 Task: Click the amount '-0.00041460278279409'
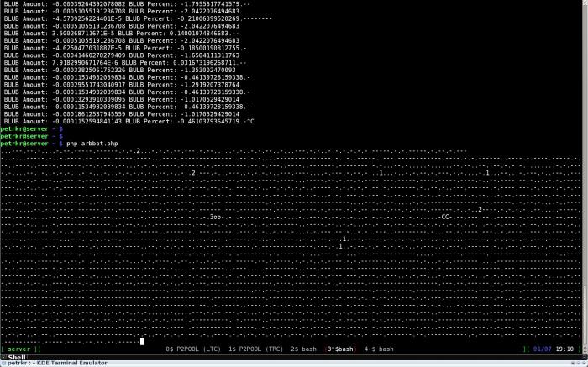coord(88,55)
